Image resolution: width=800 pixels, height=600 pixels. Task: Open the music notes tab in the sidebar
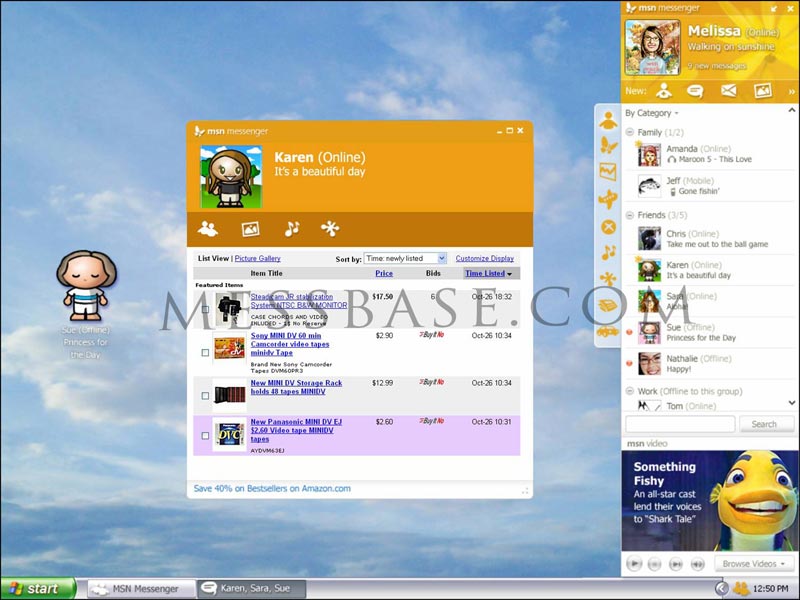608,252
